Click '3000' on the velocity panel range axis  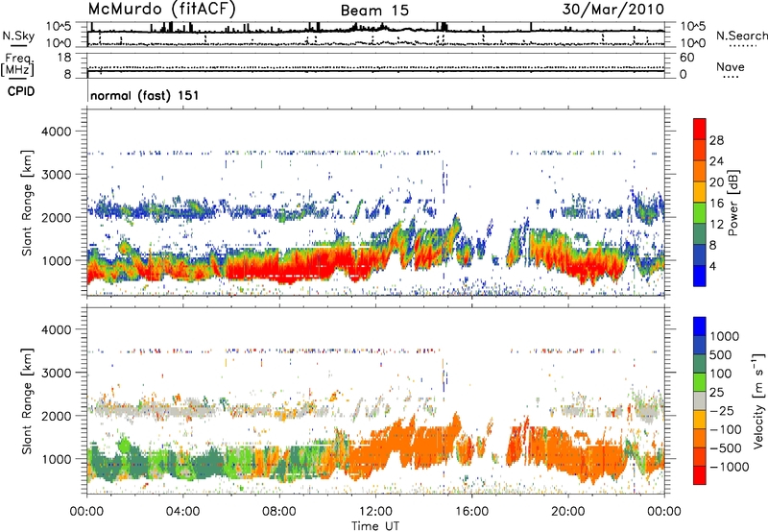click(x=57, y=373)
